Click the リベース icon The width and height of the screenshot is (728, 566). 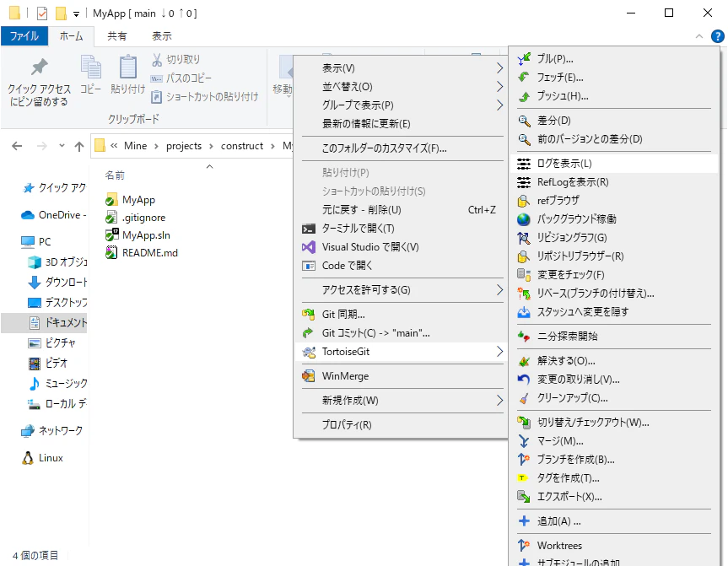pyautogui.click(x=524, y=294)
